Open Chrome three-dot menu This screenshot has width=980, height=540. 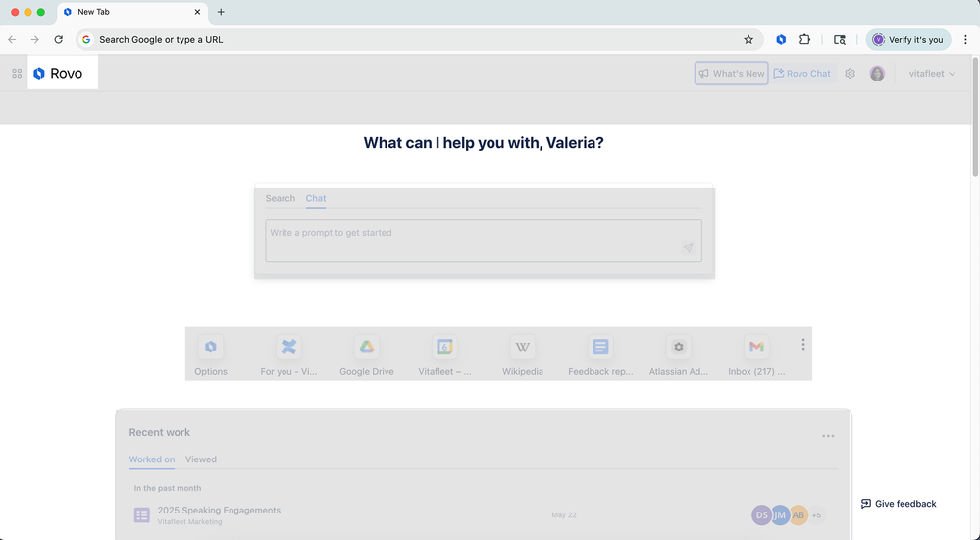click(965, 39)
